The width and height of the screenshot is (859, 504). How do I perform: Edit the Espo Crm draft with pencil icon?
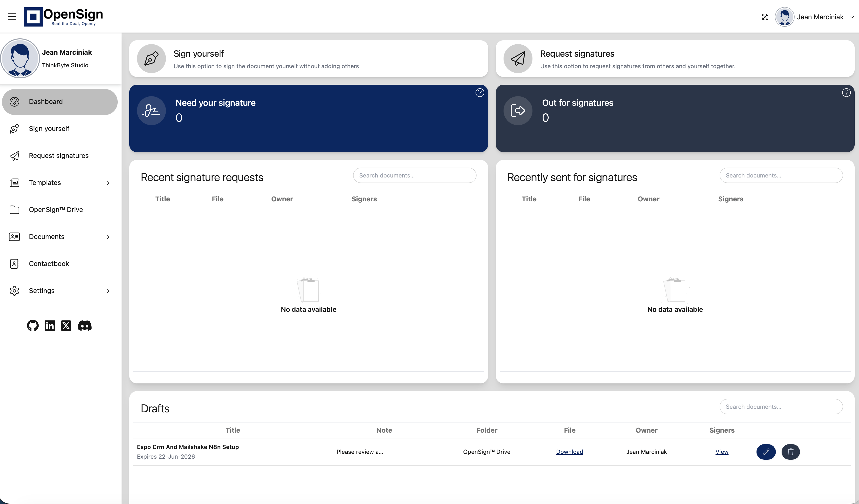click(x=766, y=452)
